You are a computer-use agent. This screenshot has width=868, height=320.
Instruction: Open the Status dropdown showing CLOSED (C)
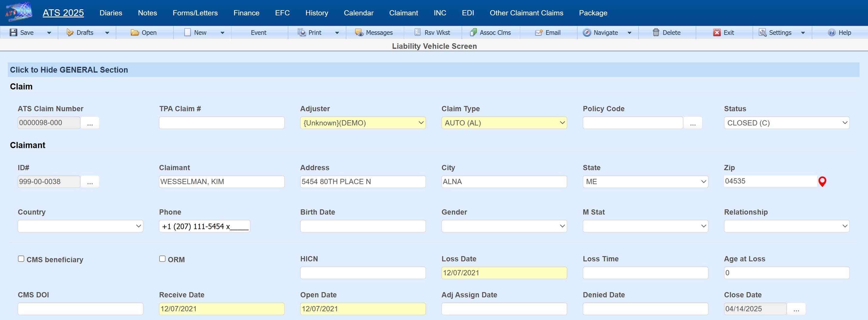[x=786, y=123]
